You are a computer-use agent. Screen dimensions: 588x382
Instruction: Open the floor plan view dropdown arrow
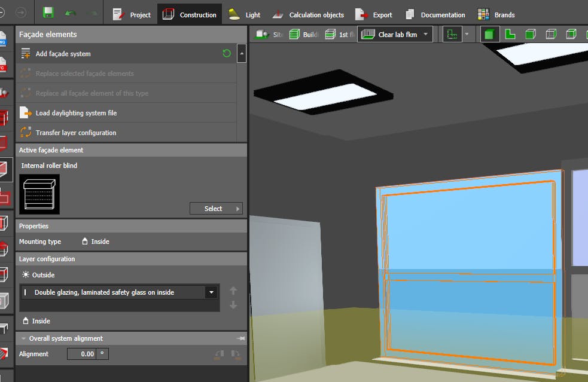467,34
